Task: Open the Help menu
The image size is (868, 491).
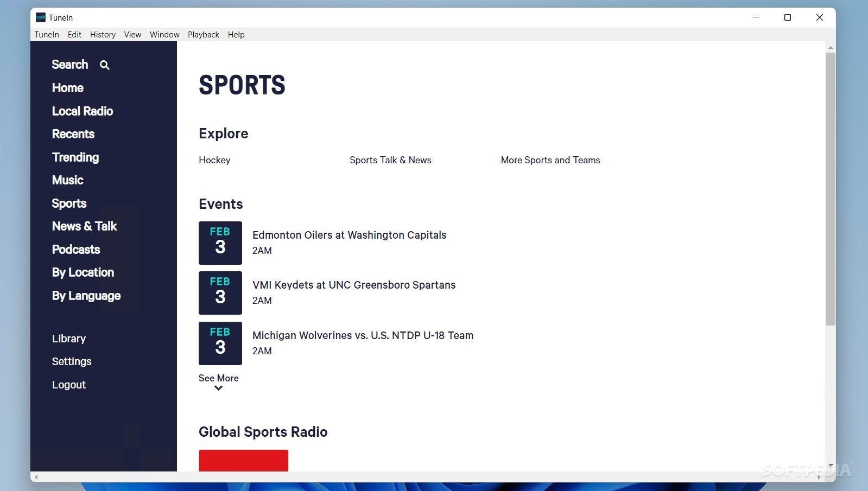Action: [236, 35]
